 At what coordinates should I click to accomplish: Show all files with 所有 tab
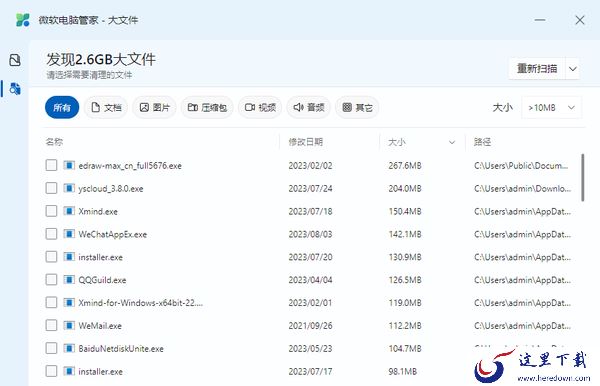pos(62,107)
